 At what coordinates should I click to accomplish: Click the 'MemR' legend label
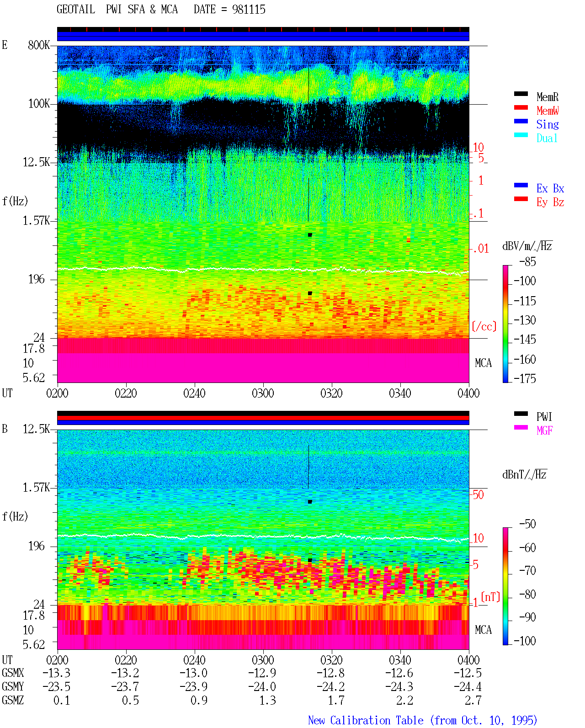coord(548,97)
